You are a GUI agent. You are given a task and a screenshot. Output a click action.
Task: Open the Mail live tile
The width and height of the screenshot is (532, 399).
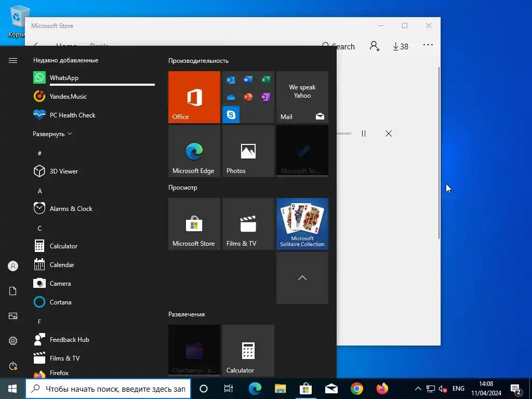(302, 97)
